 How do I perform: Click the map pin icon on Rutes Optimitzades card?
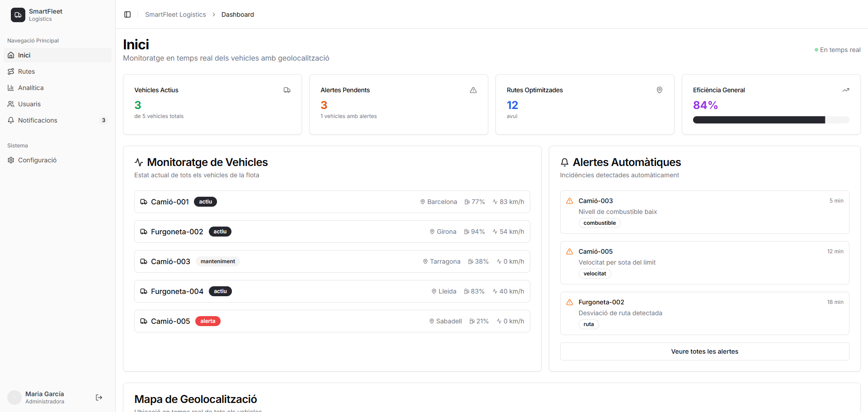pos(660,90)
